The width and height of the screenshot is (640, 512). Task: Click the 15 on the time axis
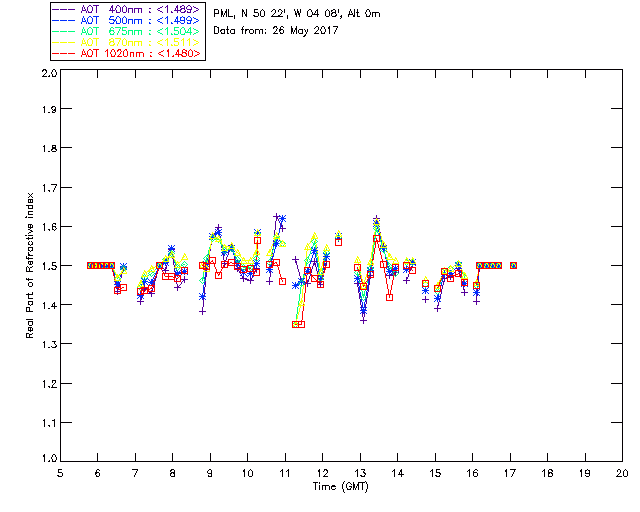[435, 473]
